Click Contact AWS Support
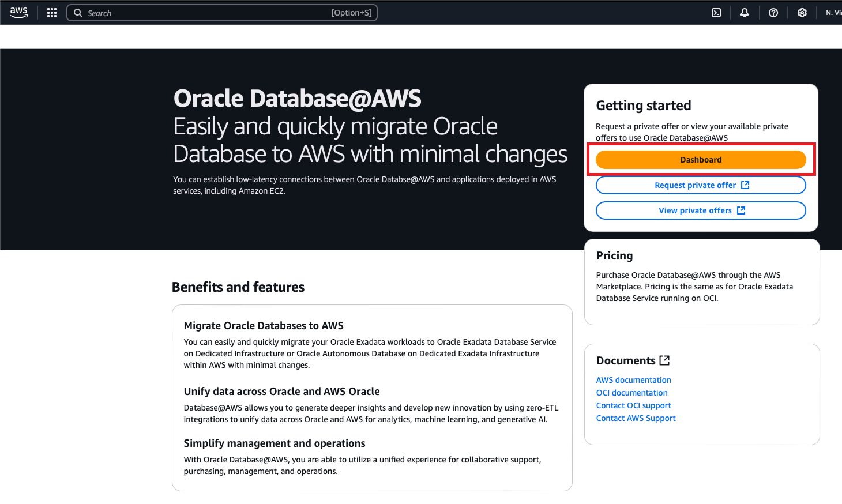This screenshot has width=842, height=504. point(636,418)
